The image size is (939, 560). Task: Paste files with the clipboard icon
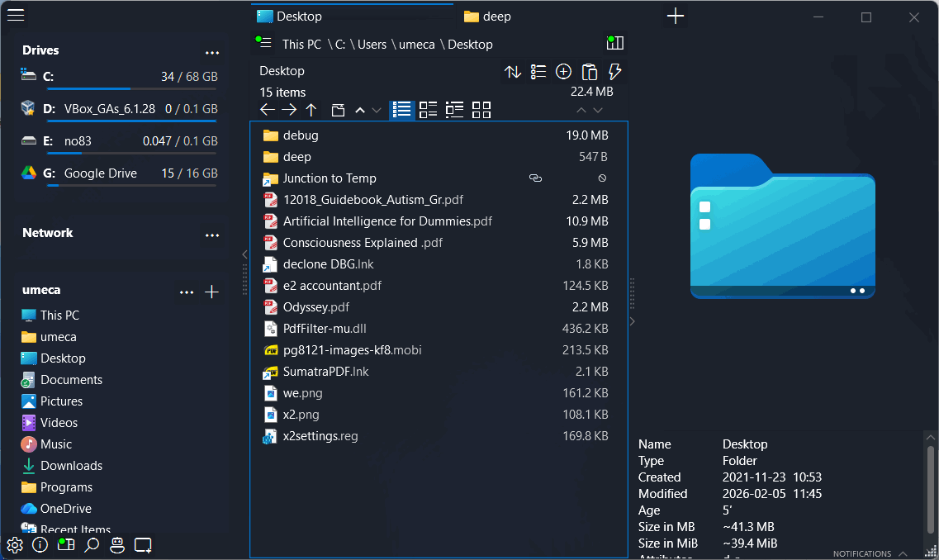tap(590, 71)
